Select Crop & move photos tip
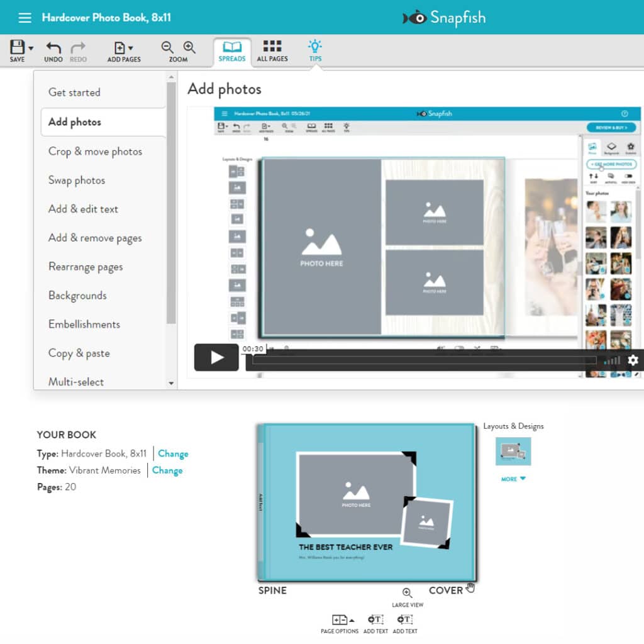 tap(95, 152)
